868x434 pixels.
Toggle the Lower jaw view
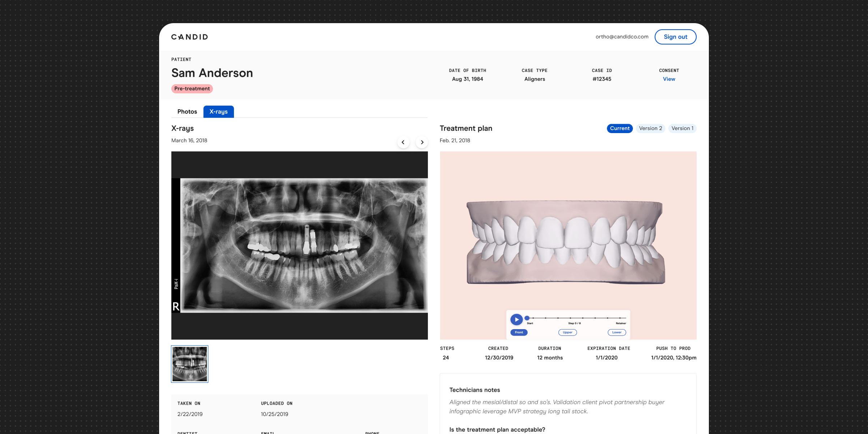click(616, 332)
